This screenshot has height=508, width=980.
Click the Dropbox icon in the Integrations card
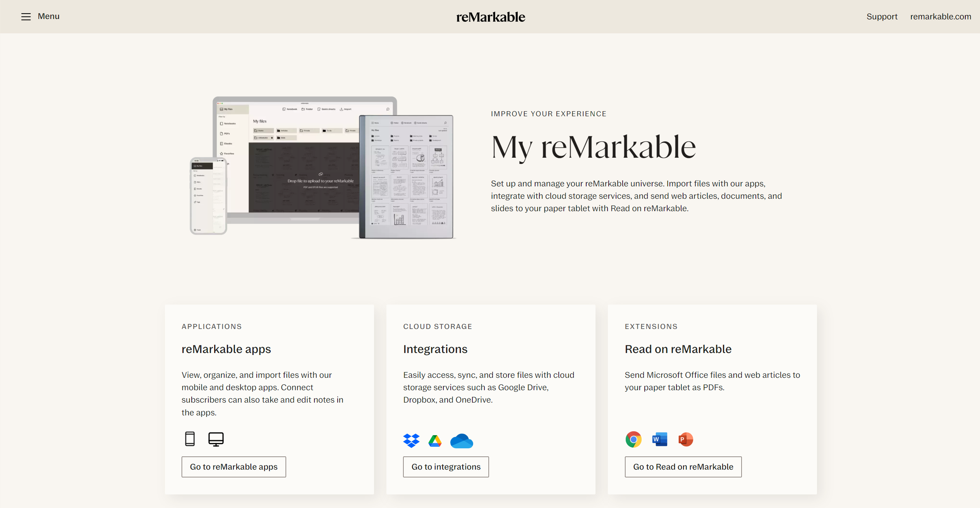coord(411,440)
